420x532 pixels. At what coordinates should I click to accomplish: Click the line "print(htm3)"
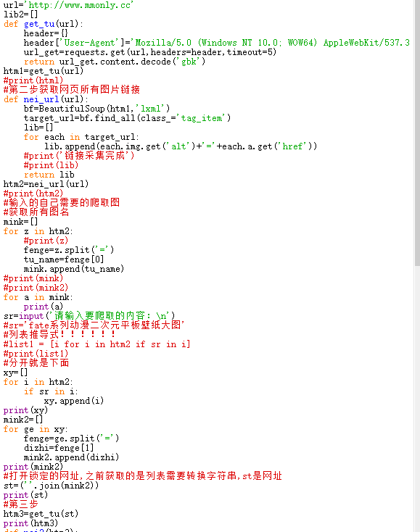pyautogui.click(x=31, y=523)
